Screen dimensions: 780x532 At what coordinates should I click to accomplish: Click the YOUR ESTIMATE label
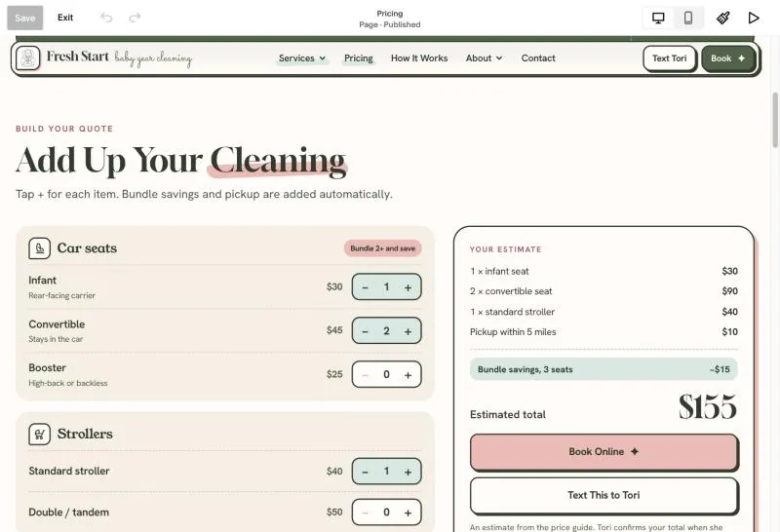click(505, 249)
